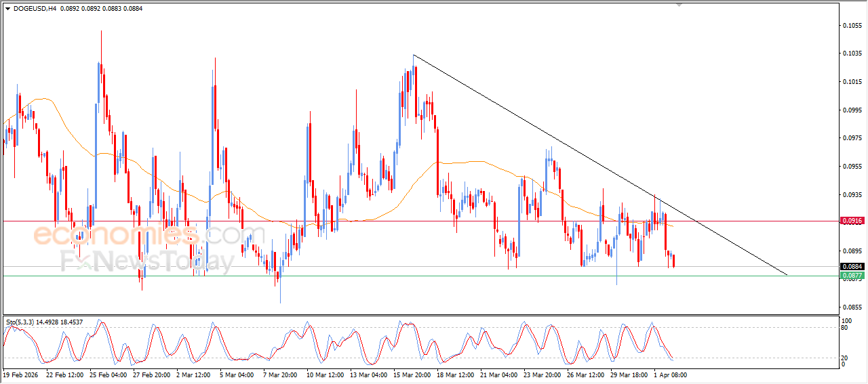Click the green 0.0877 price level tag
This screenshot has height=384, width=868.
pos(852,276)
